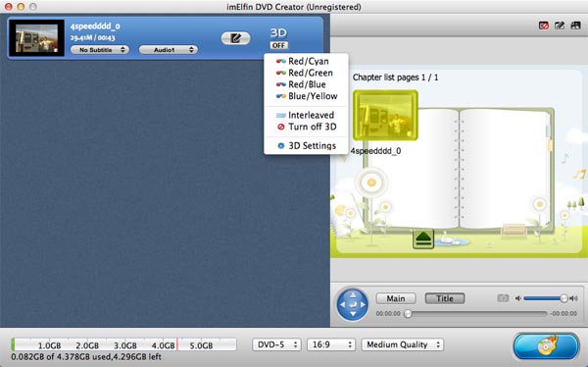Click the disk usage status text
The image size is (588, 367).
point(86,356)
